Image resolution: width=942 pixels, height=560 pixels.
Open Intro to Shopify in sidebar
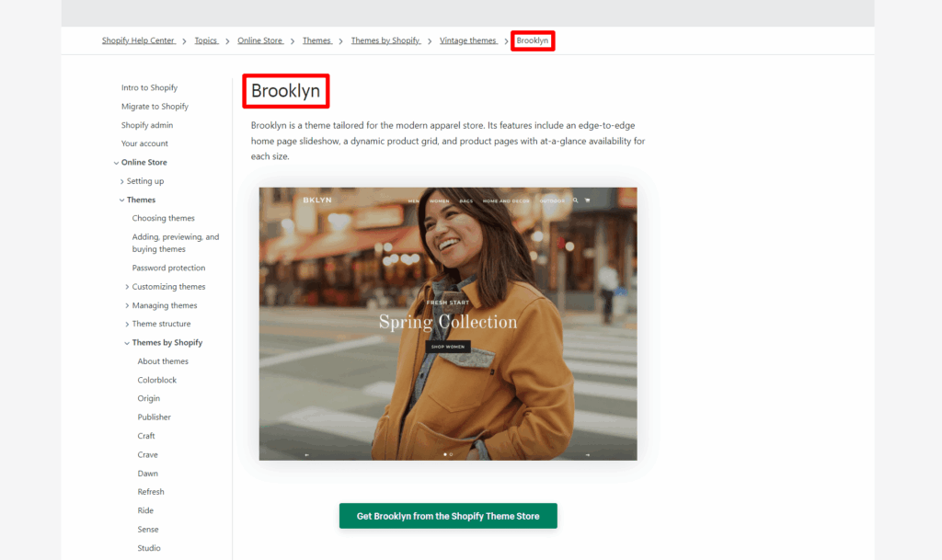point(150,87)
